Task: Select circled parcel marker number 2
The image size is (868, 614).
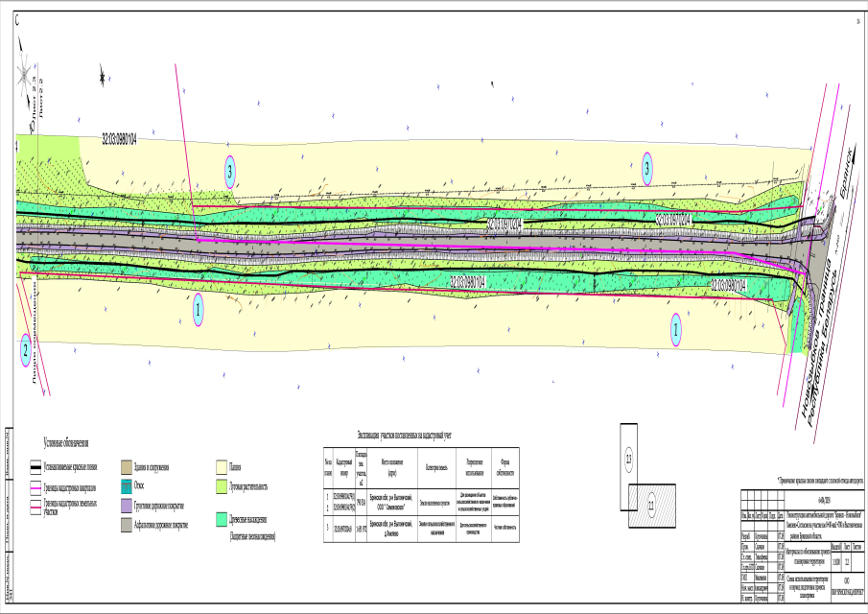Action: click(26, 351)
